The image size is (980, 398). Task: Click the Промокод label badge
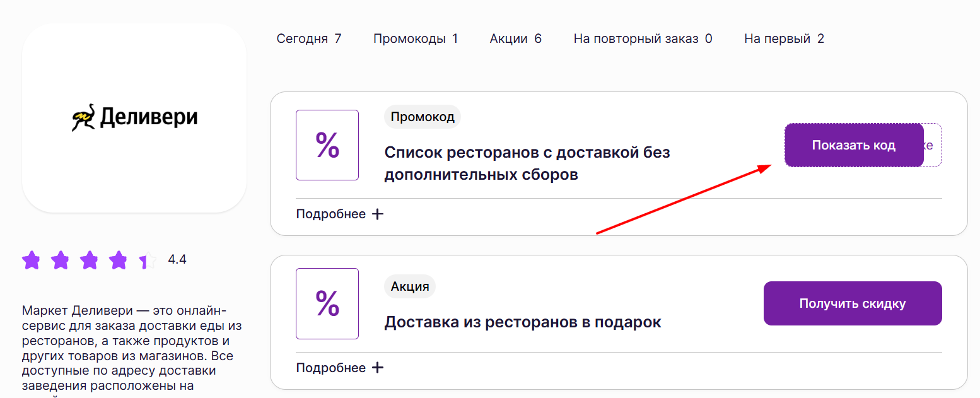(x=423, y=117)
